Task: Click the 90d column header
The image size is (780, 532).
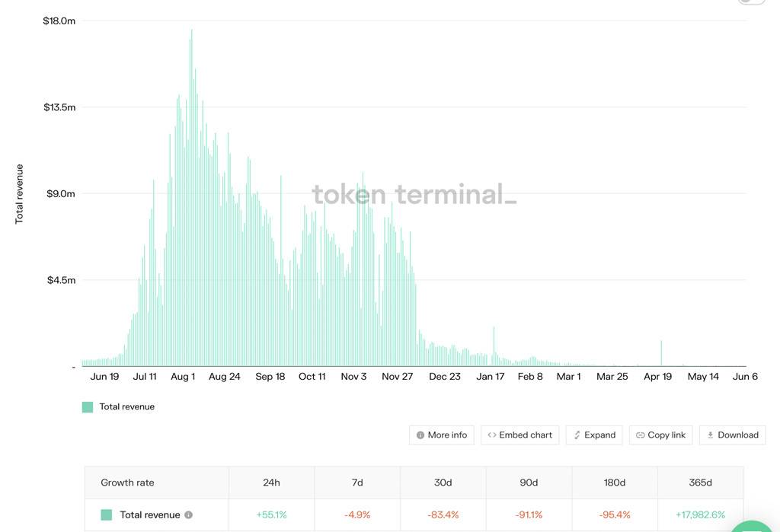Action: 529,483
